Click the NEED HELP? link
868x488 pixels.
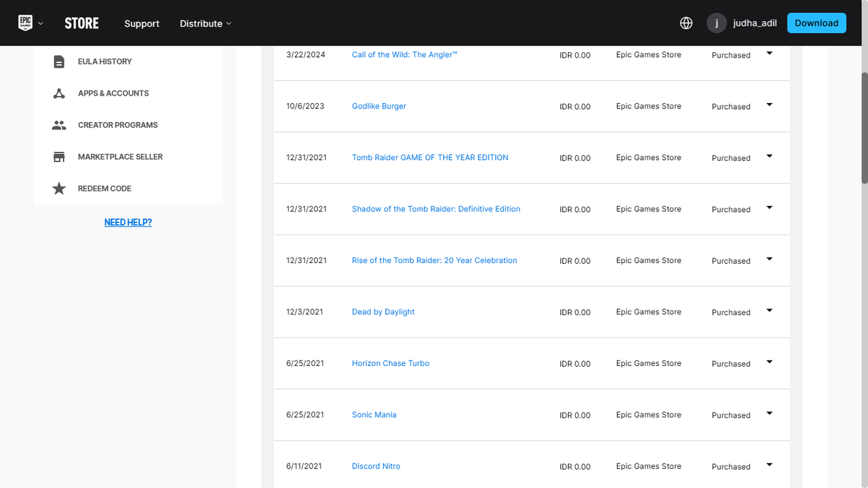128,222
